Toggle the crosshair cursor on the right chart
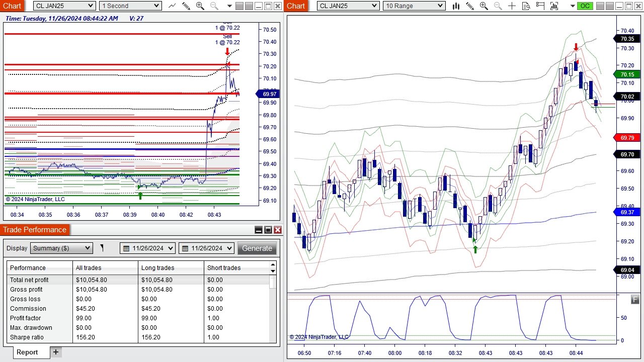Screen dimensions: 644x362 (512, 6)
